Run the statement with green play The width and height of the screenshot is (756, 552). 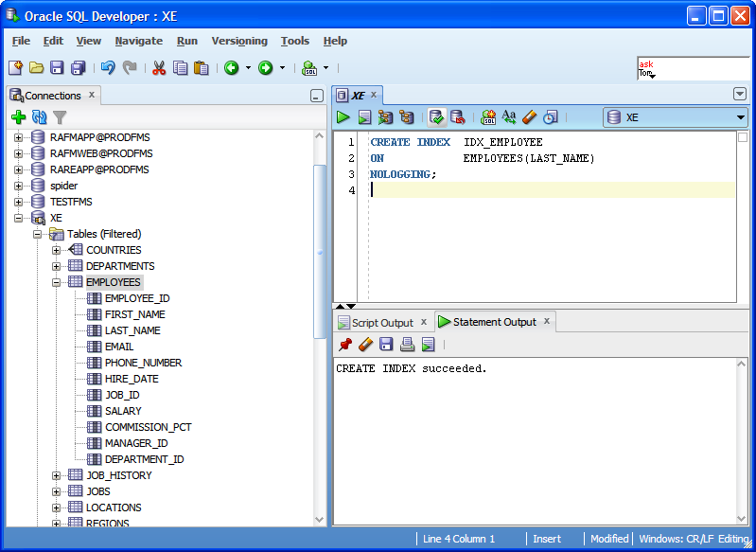(343, 117)
